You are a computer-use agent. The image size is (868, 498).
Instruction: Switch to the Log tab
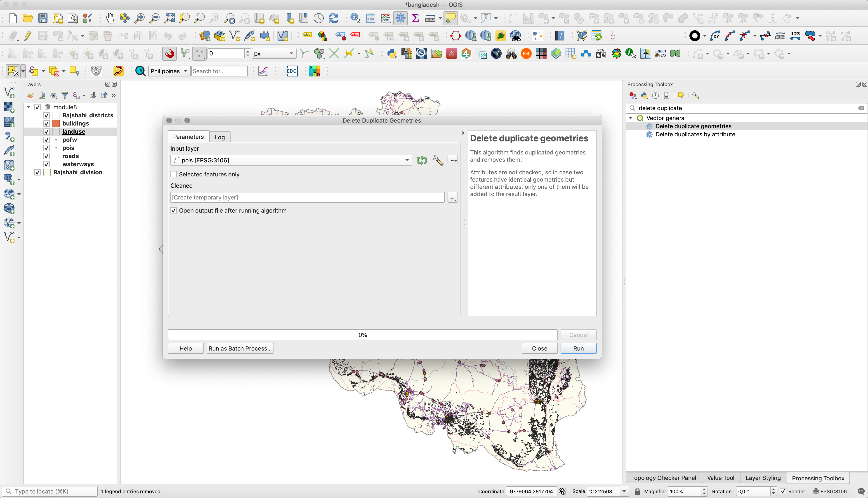click(220, 137)
